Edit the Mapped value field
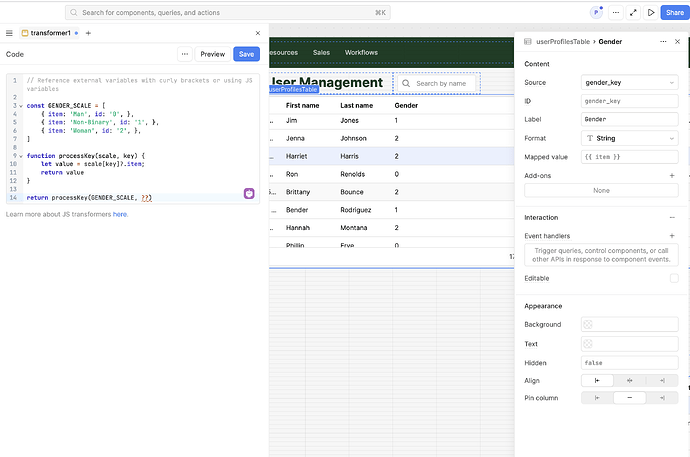Viewport: 690px width, 457px height. click(x=629, y=157)
